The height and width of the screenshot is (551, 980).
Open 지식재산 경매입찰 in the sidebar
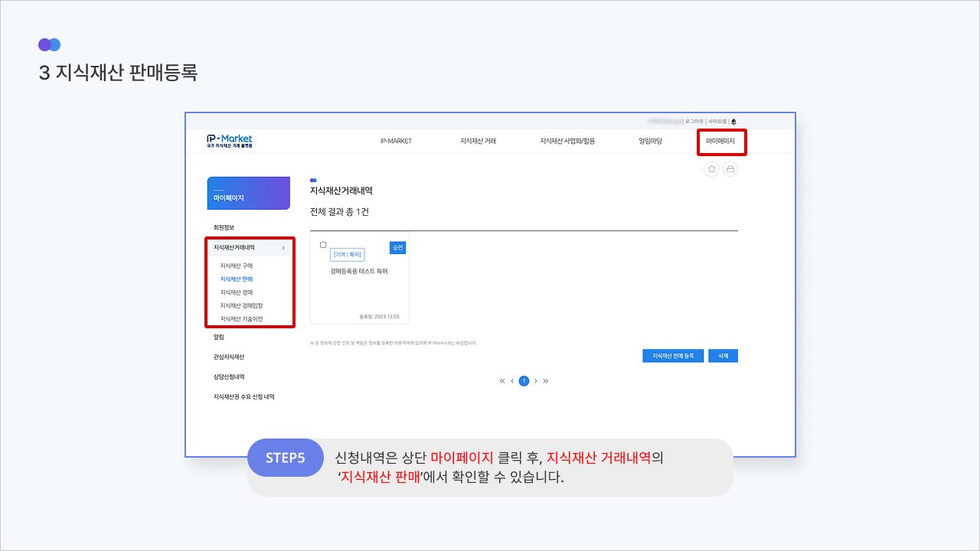click(x=241, y=305)
